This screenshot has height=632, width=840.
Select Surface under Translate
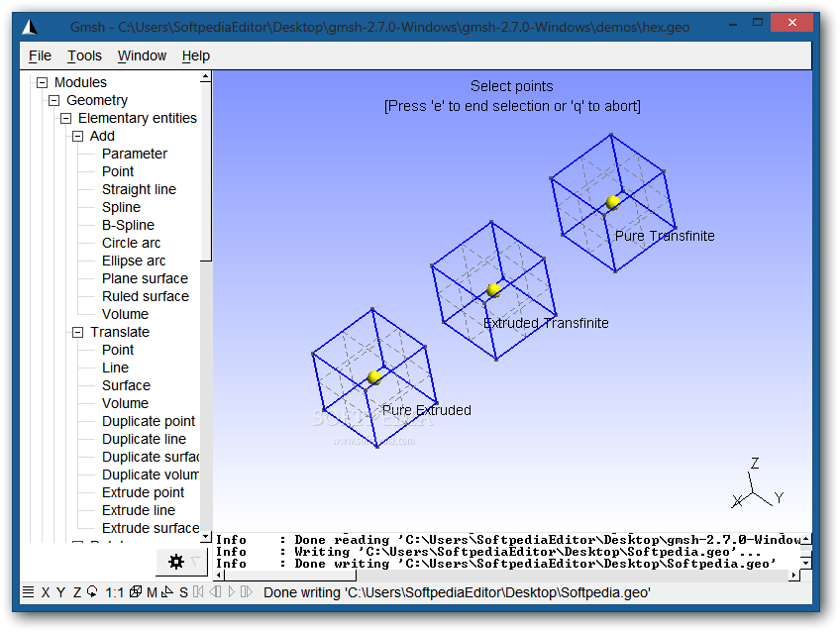(x=126, y=385)
